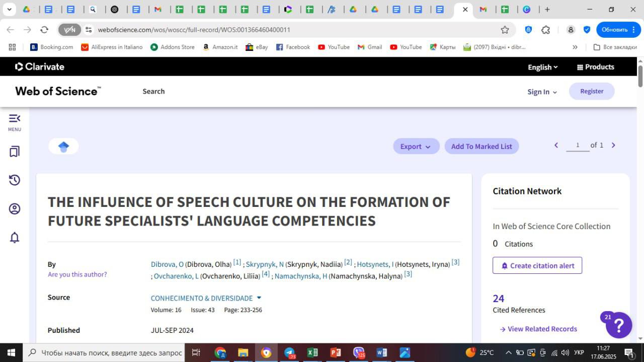This screenshot has width=644, height=362.
Task: Click the Search menu item
Action: tap(153, 91)
